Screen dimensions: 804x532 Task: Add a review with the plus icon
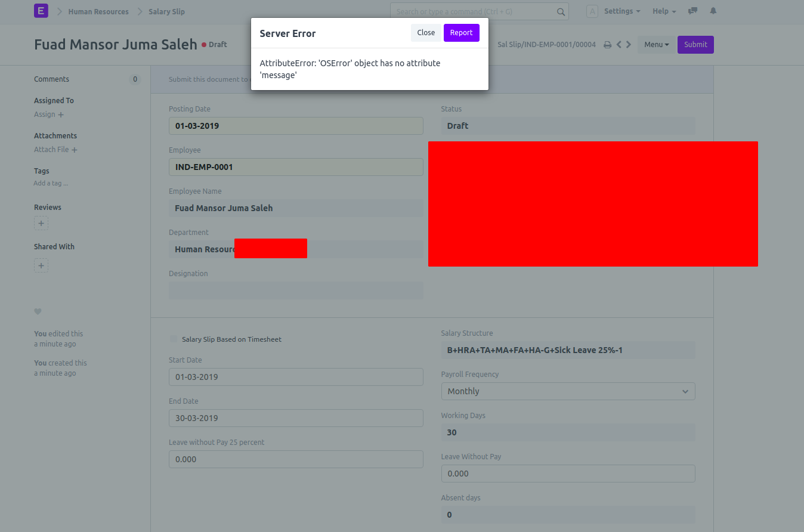tap(41, 223)
